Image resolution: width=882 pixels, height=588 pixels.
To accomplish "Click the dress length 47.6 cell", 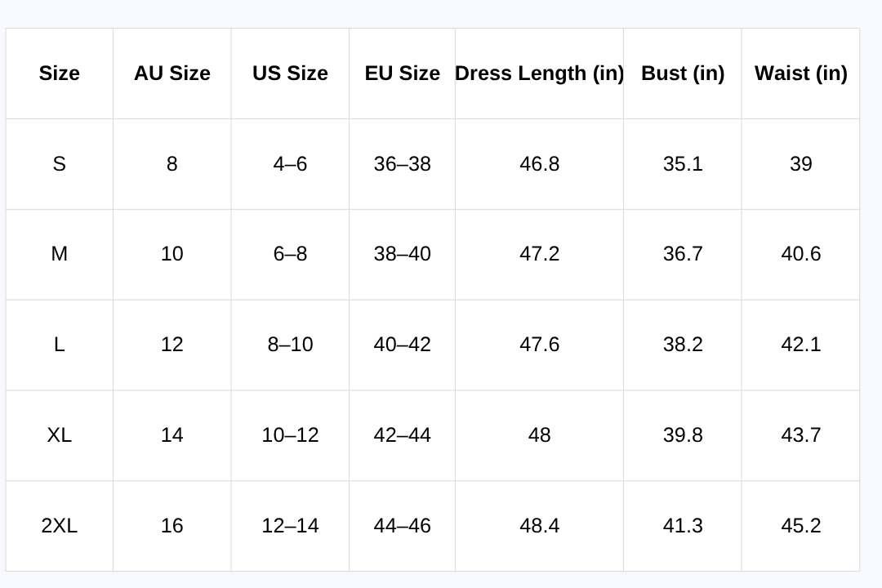I will (x=540, y=345).
